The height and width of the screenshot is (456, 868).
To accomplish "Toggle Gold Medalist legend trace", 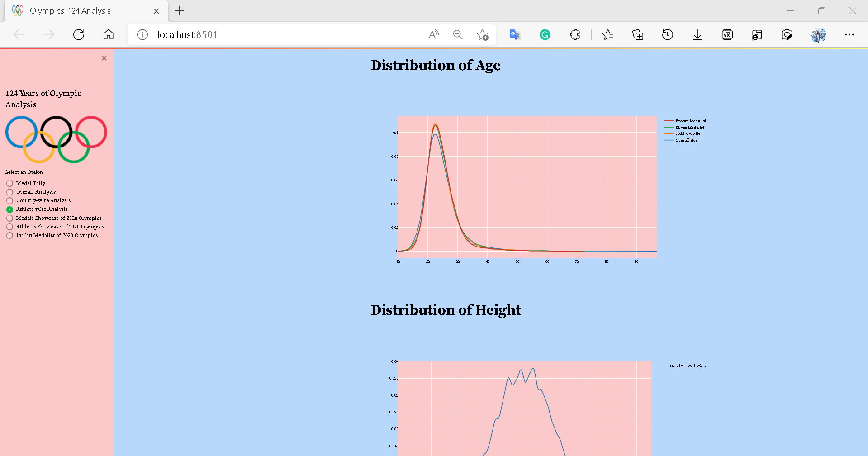I will (683, 134).
